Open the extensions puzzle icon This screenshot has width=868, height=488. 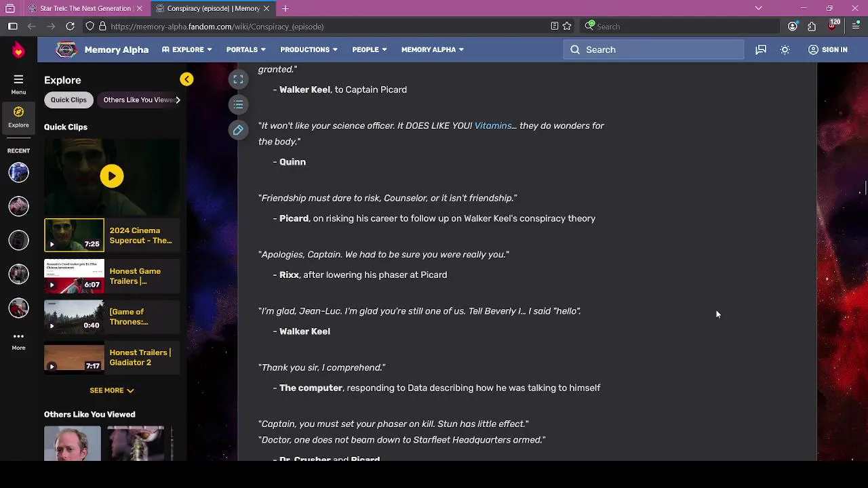pos(812,26)
